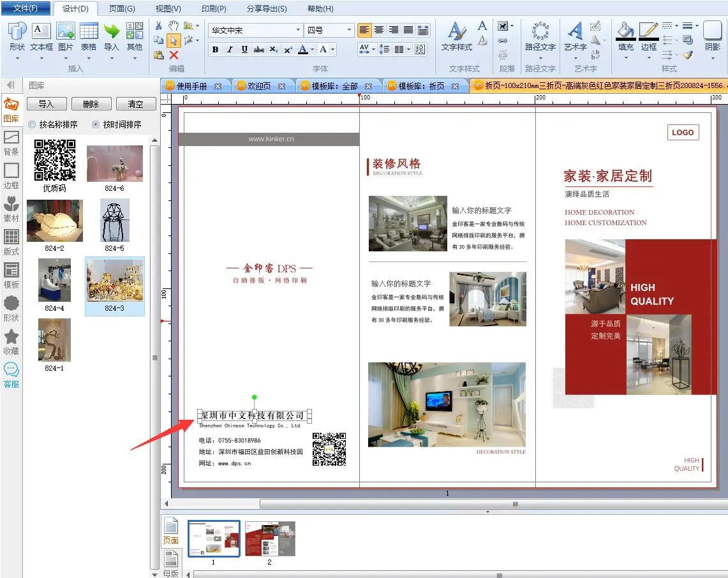
Task: Select 按时间排序 sort by time option
Action: 96,124
